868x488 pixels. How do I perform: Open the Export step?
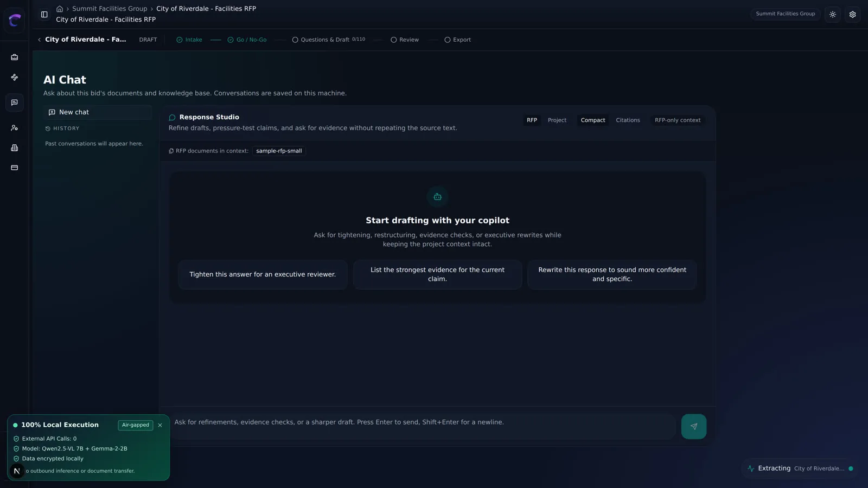pyautogui.click(x=457, y=40)
